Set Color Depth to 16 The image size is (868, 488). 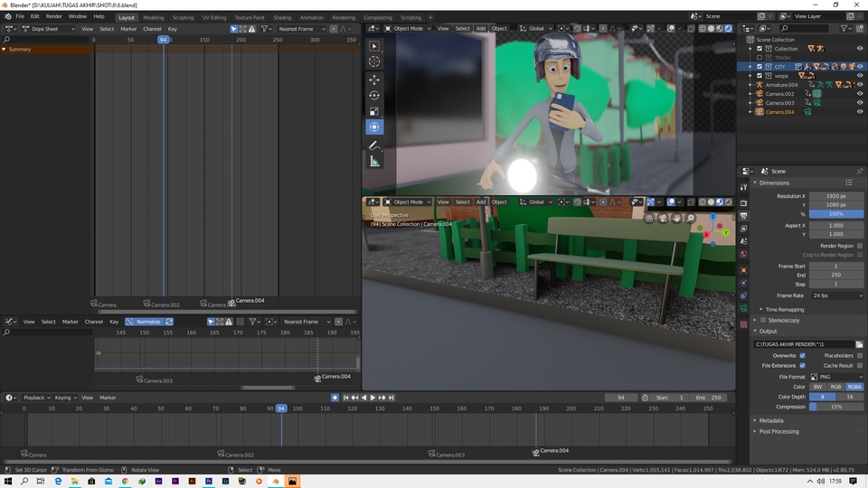[850, 397]
